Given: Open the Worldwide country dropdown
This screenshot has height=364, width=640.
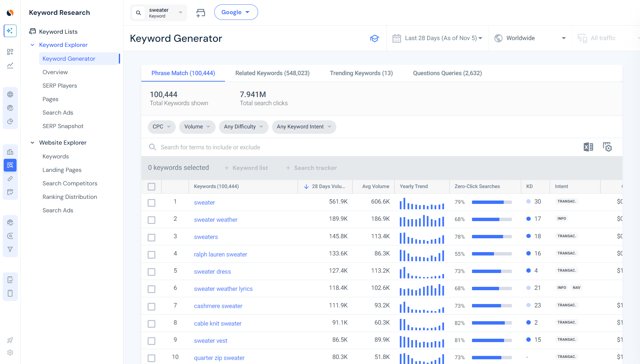Looking at the screenshot, I should [x=530, y=38].
